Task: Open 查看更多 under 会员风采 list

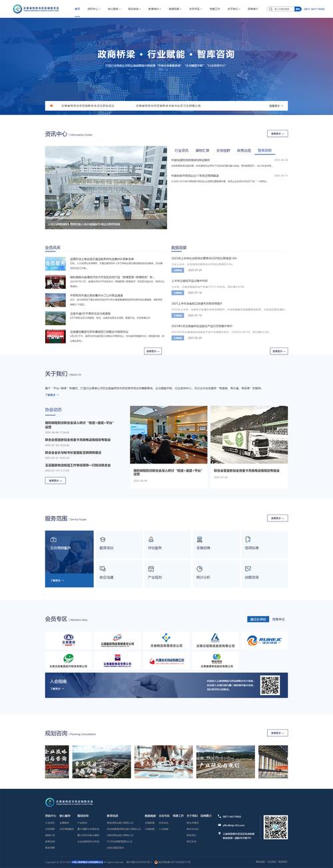Action: (x=153, y=351)
